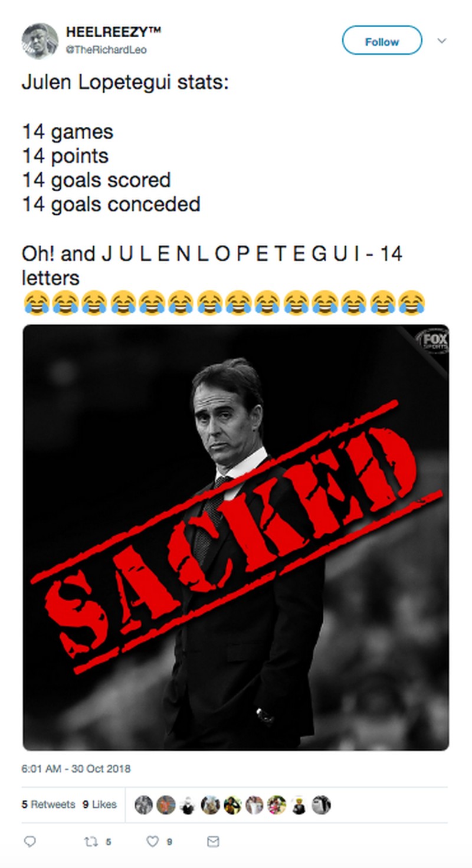Follow the HEELREEZY account

coord(382,41)
